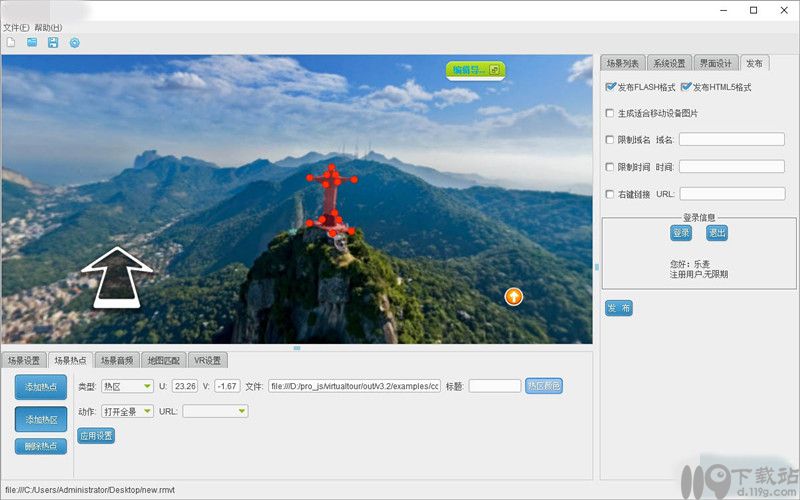800x500 pixels.
Task: Click the large white arrow hotspot in panorama
Action: click(117, 278)
